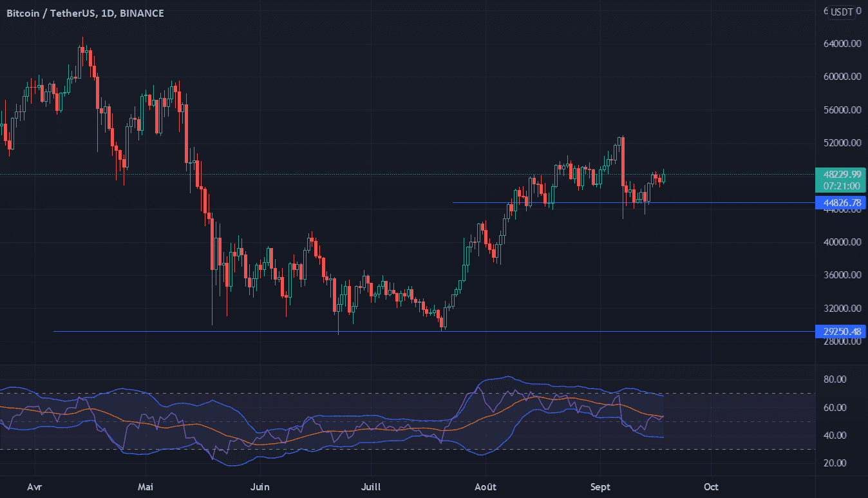Viewport: 868px width, 498px height.
Task: Click the Juin month label on time axis
Action: pos(259,486)
